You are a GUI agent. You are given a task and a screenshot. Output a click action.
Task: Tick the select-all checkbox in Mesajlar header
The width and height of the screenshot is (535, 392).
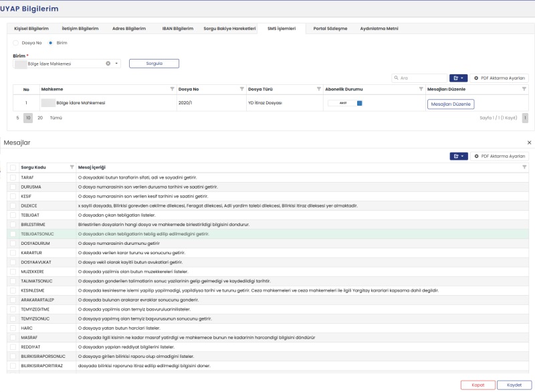coord(13,167)
